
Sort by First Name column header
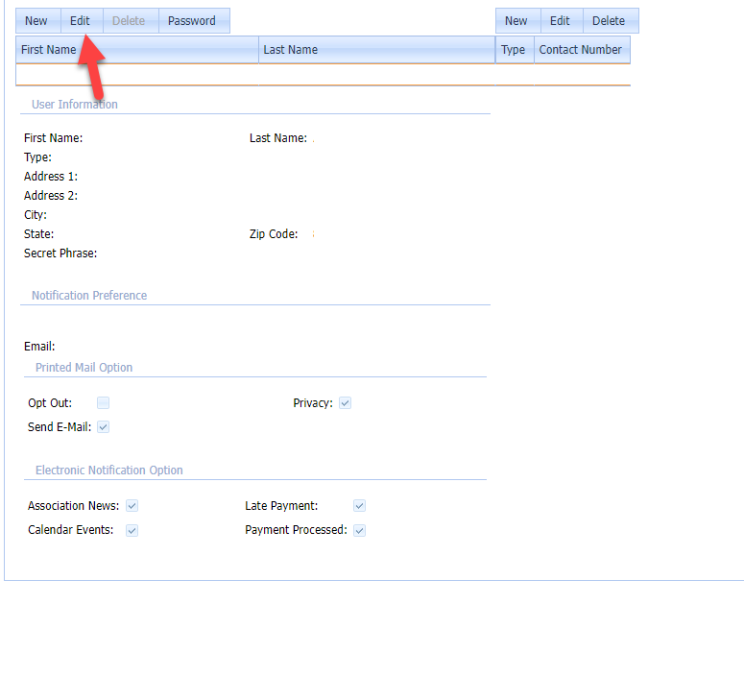click(137, 50)
